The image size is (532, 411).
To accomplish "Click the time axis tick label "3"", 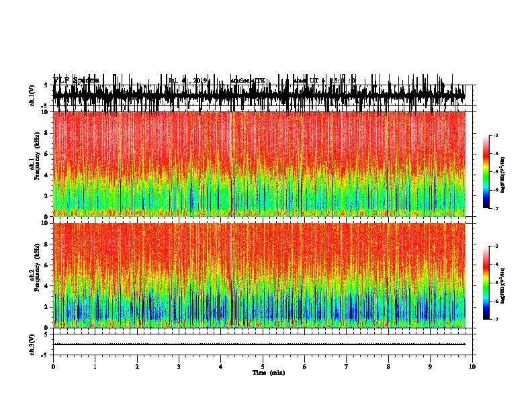I will pyautogui.click(x=179, y=367).
